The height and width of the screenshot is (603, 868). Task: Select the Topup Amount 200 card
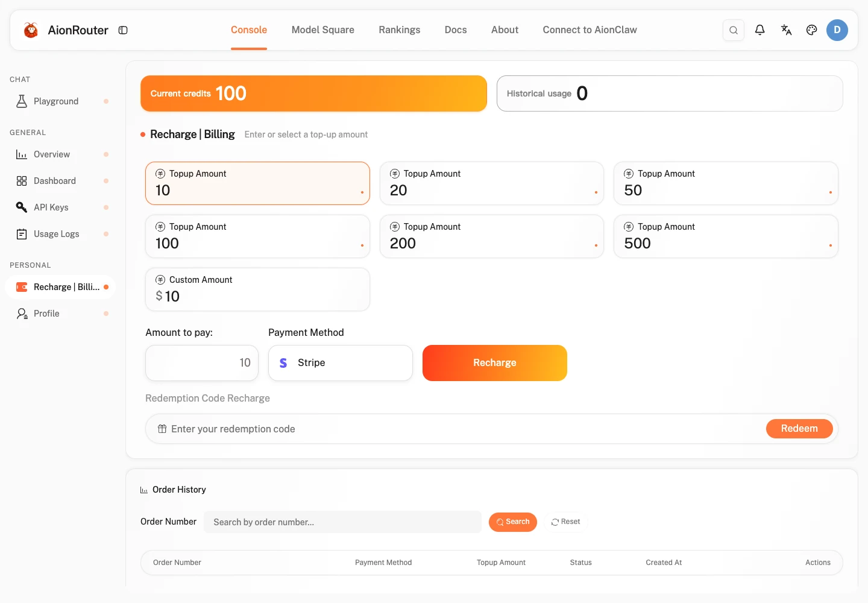(x=492, y=236)
